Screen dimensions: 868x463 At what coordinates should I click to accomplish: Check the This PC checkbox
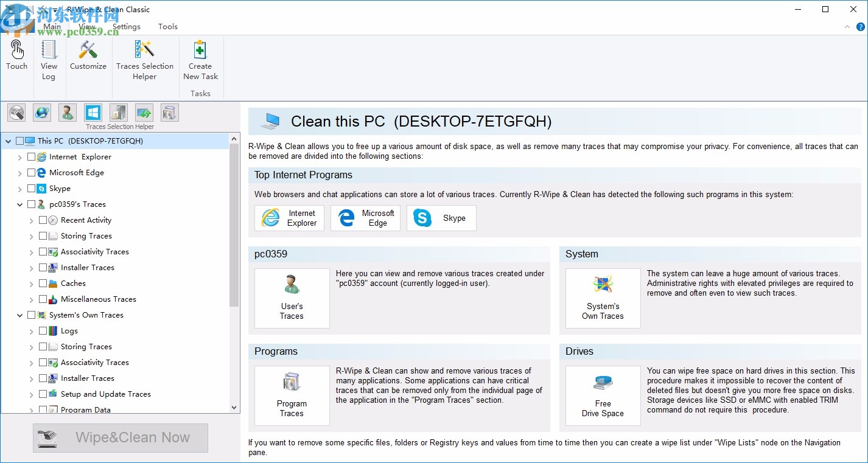click(19, 141)
